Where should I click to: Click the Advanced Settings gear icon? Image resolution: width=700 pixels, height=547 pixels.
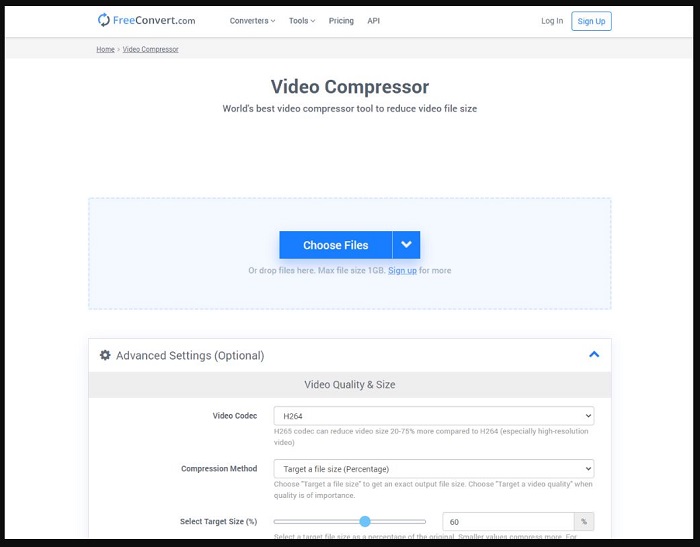[x=105, y=355]
